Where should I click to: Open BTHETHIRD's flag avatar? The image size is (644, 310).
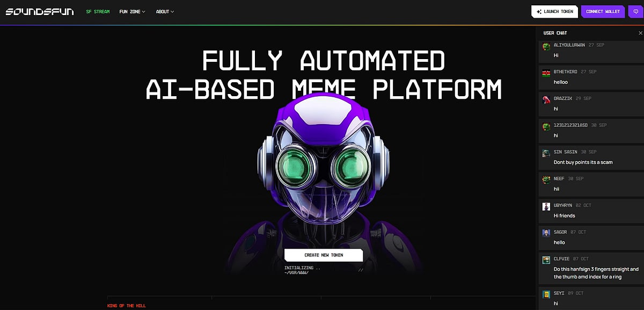(546, 73)
